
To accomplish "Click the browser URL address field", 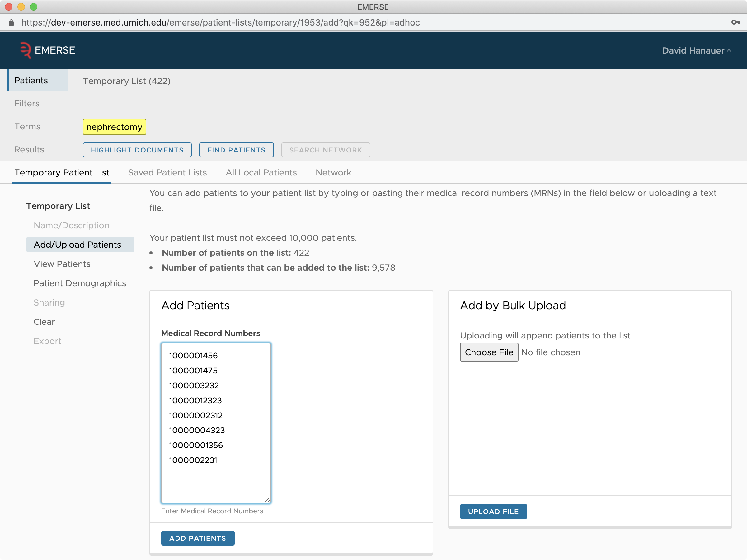I will pyautogui.click(x=220, y=22).
